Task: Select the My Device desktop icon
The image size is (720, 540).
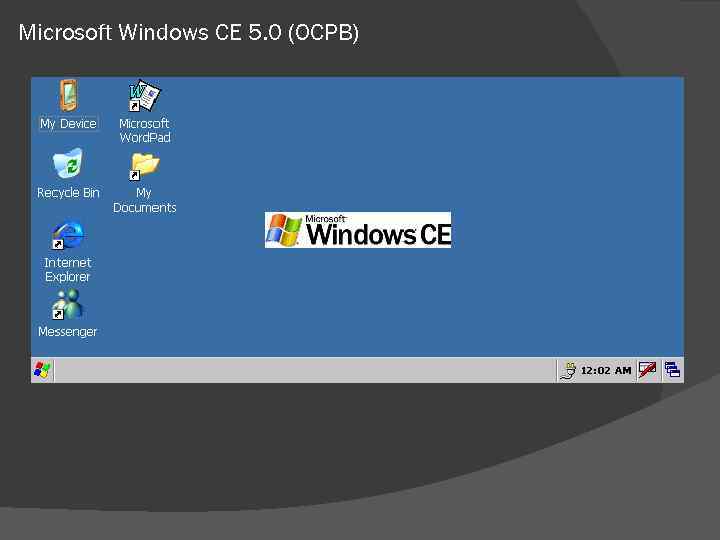Action: (x=68, y=96)
